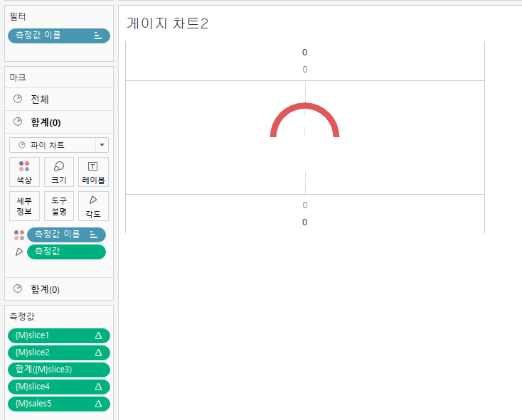
Task: Click the sort icon on the filter 측정값 이름 pill
Action: click(x=98, y=36)
